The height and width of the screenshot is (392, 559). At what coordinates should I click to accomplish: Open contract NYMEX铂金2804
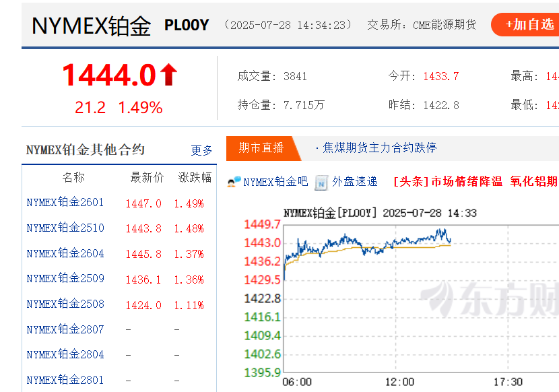click(65, 355)
